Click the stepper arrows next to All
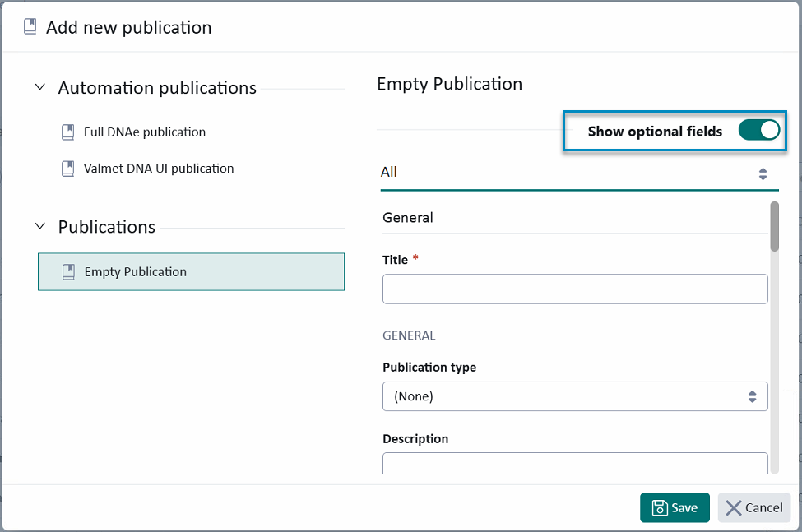The image size is (802, 532). tap(763, 173)
